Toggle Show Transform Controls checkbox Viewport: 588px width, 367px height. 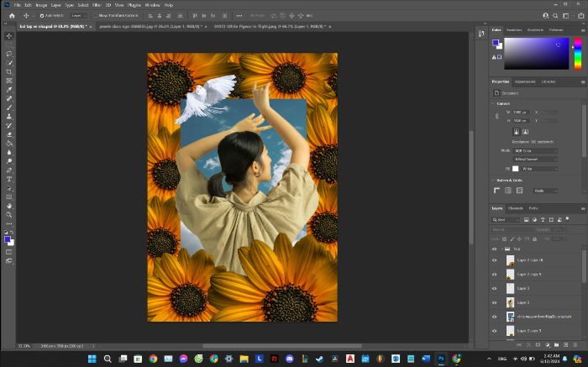click(95, 16)
